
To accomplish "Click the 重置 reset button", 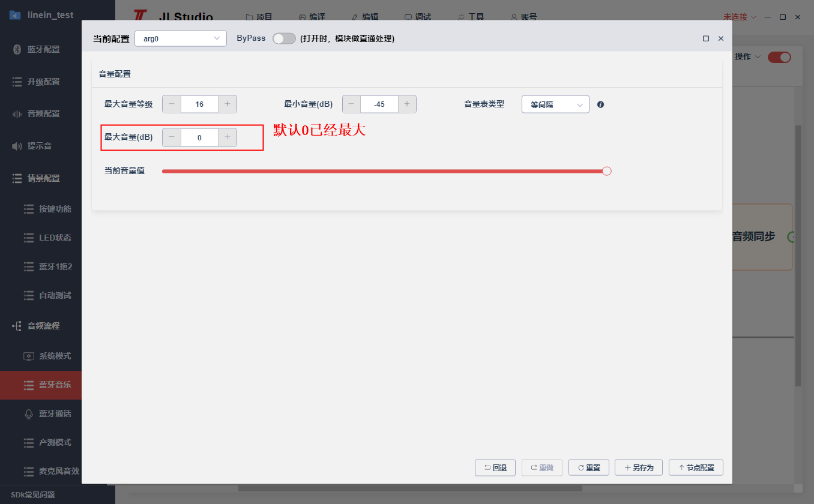I will pos(589,467).
